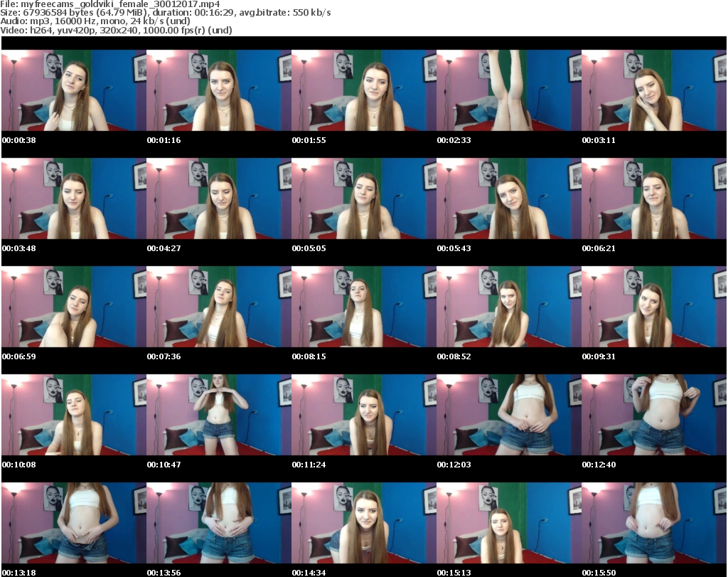Select the thumbnail frame at 00:03:11
Viewport: 728px width, 577px height.
(x=654, y=90)
